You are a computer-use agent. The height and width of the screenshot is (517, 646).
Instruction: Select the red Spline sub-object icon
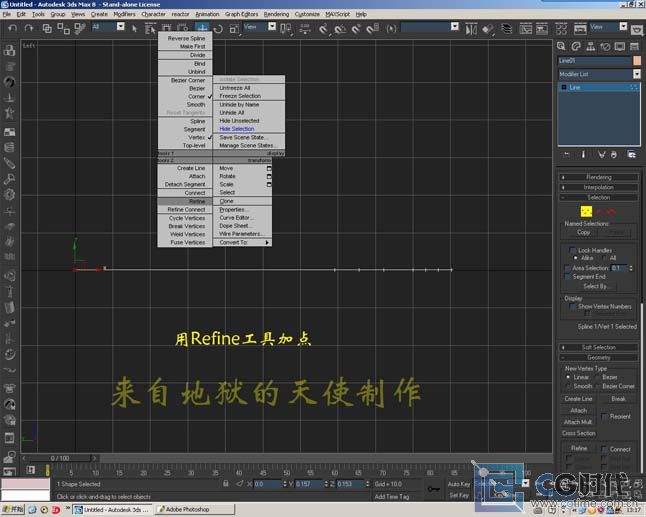pos(611,211)
